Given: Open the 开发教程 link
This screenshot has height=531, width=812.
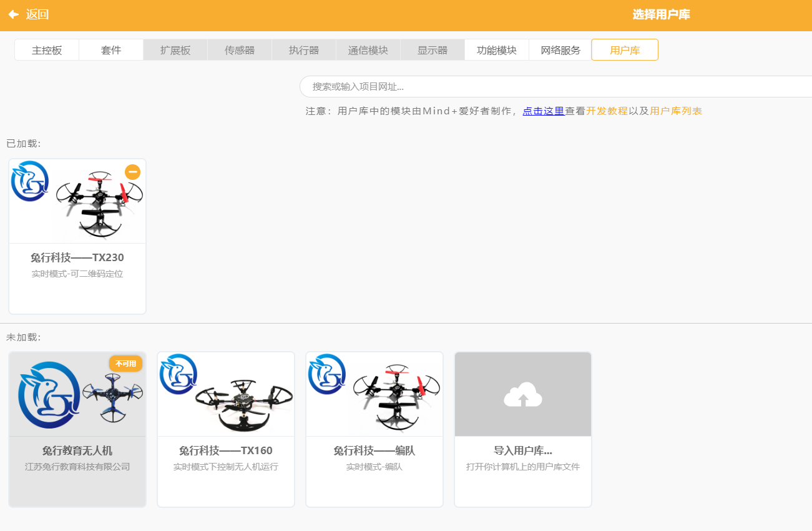Looking at the screenshot, I should pos(607,111).
